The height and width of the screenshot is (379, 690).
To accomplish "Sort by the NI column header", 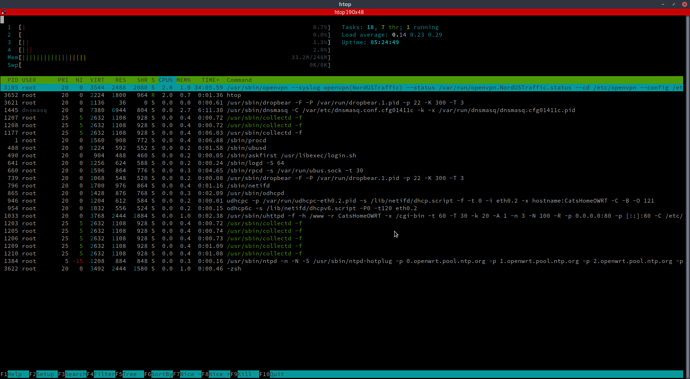I will 79,80.
